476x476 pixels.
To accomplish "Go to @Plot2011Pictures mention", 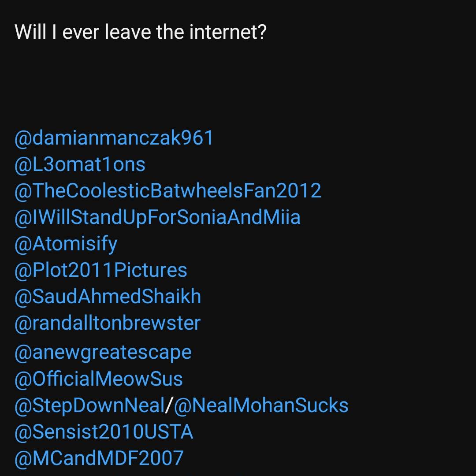I will pyautogui.click(x=101, y=270).
